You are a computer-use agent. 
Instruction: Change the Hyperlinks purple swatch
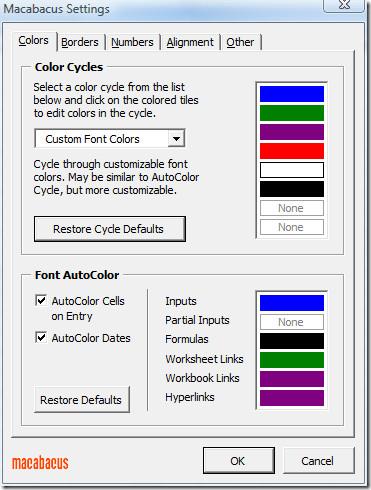click(x=292, y=398)
